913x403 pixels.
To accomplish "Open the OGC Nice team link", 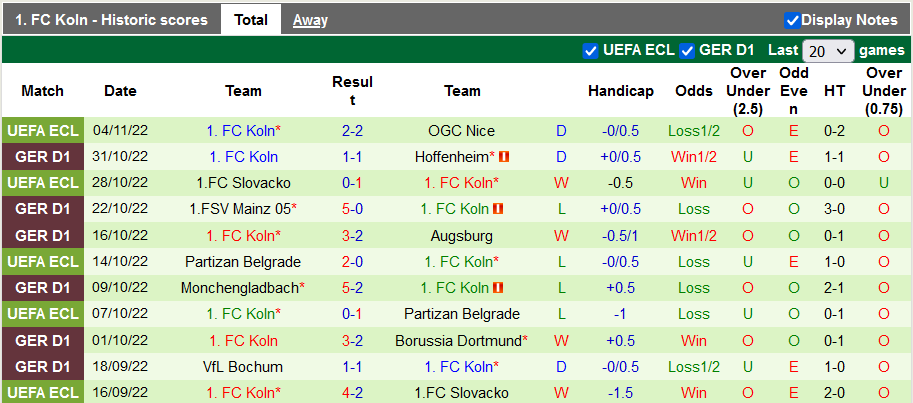I will tap(461, 131).
